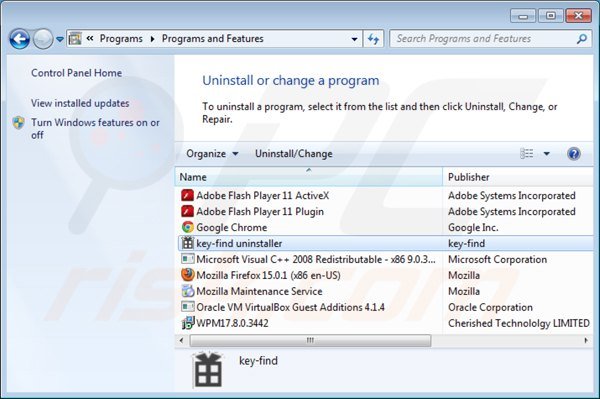Viewport: 600px width, 399px height.
Task: Click Programs and Features breadcrumb
Action: tap(212, 39)
